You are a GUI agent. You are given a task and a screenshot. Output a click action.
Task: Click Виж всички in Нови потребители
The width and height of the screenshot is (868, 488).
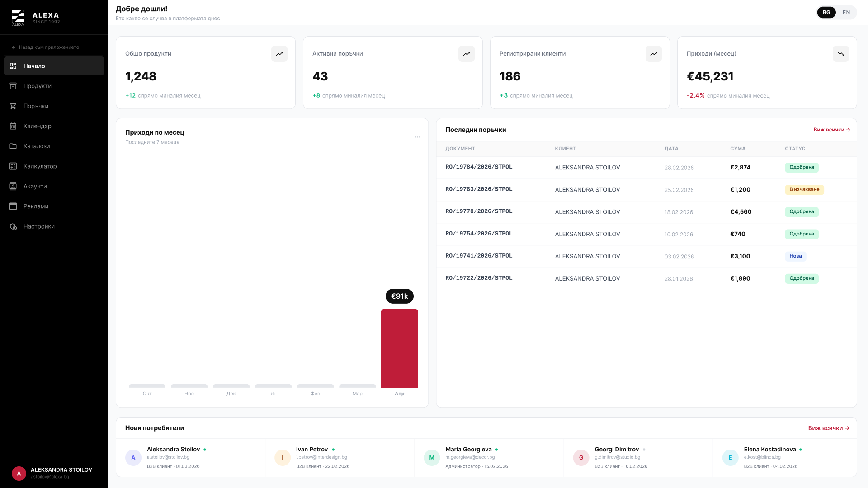pyautogui.click(x=829, y=428)
